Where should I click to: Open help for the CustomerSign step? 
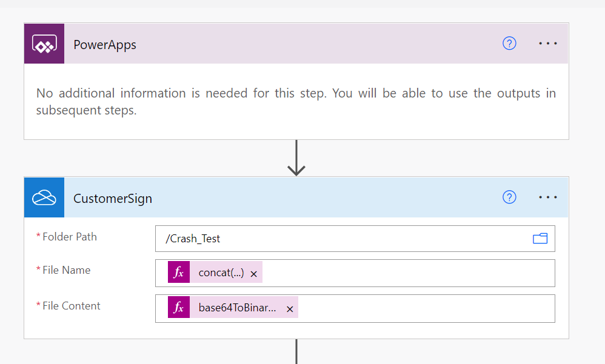(x=509, y=197)
